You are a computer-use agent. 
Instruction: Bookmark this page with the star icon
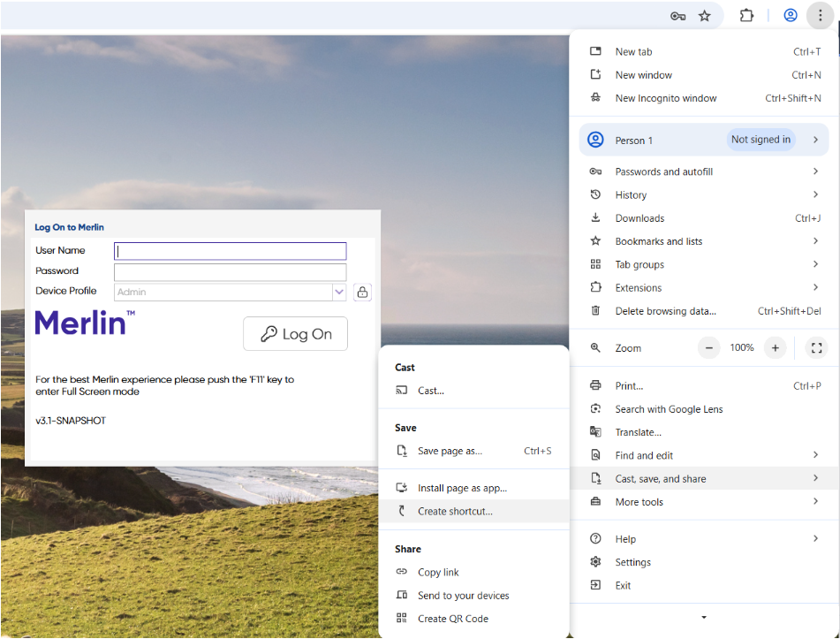point(705,16)
